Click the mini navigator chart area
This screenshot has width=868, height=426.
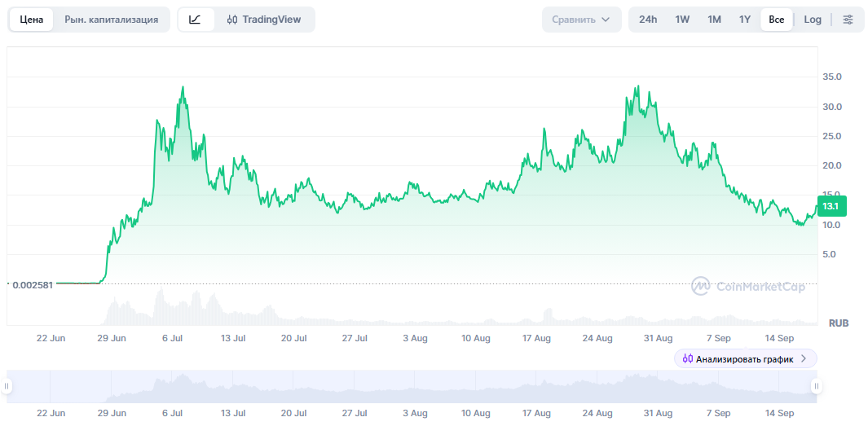point(412,386)
